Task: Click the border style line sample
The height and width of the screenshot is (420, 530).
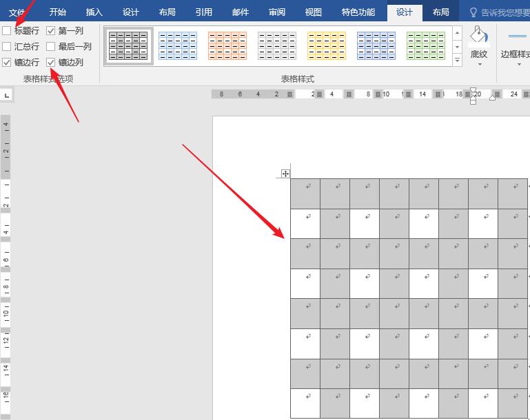Action: 517,36
